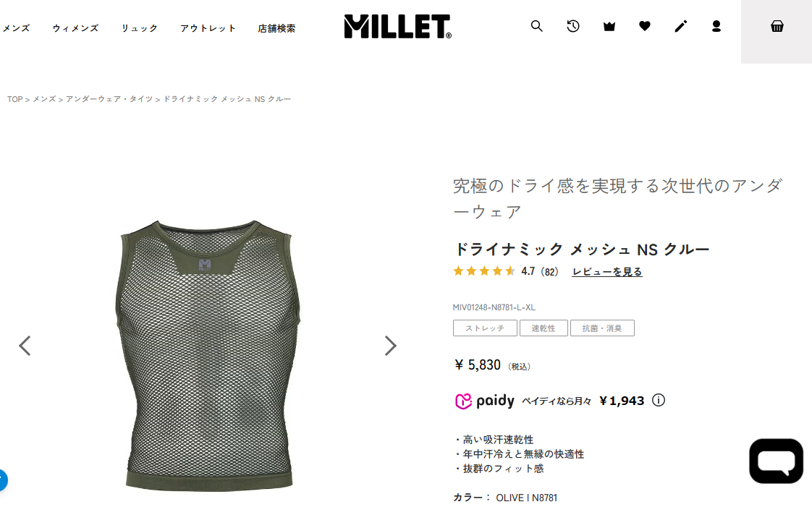812x507 pixels.
Task: View browsing history clock icon
Action: 572,26
